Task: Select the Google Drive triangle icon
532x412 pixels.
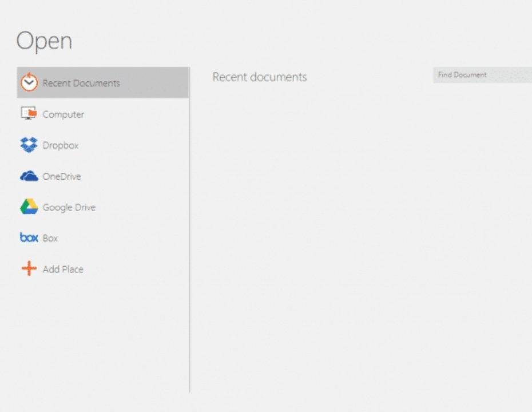Action: (28, 207)
